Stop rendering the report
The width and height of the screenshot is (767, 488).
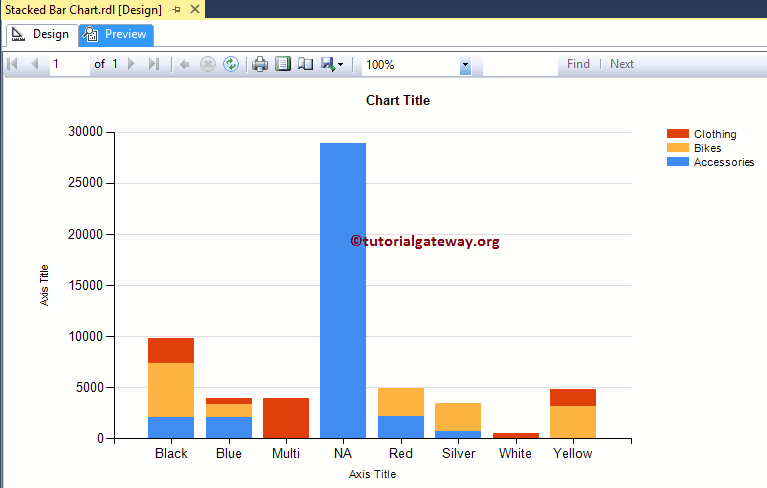tap(208, 65)
